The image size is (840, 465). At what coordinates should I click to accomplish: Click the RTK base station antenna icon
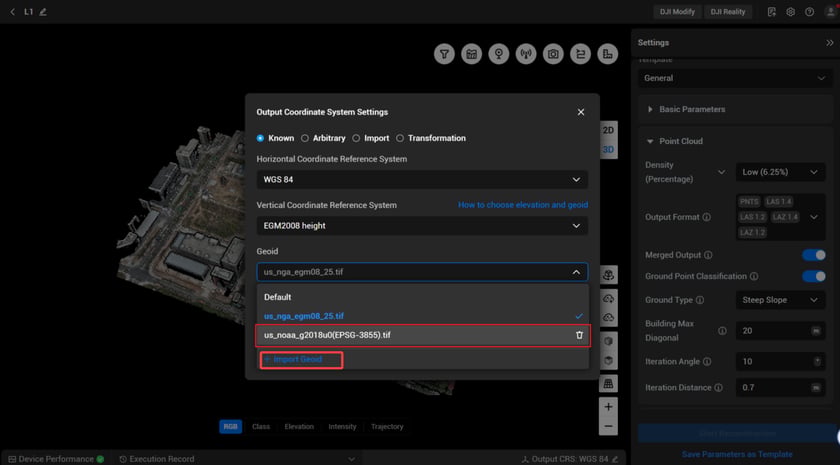coord(526,54)
